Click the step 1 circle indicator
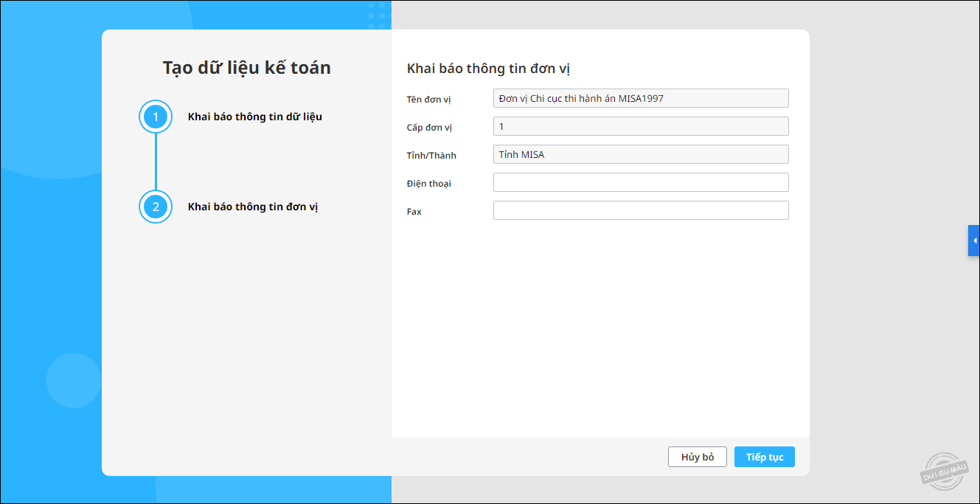Image resolution: width=980 pixels, height=504 pixels. (156, 117)
